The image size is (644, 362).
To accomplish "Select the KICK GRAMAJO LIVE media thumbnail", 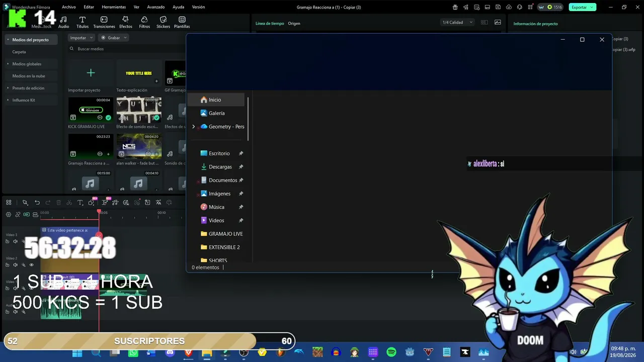I will (x=91, y=110).
